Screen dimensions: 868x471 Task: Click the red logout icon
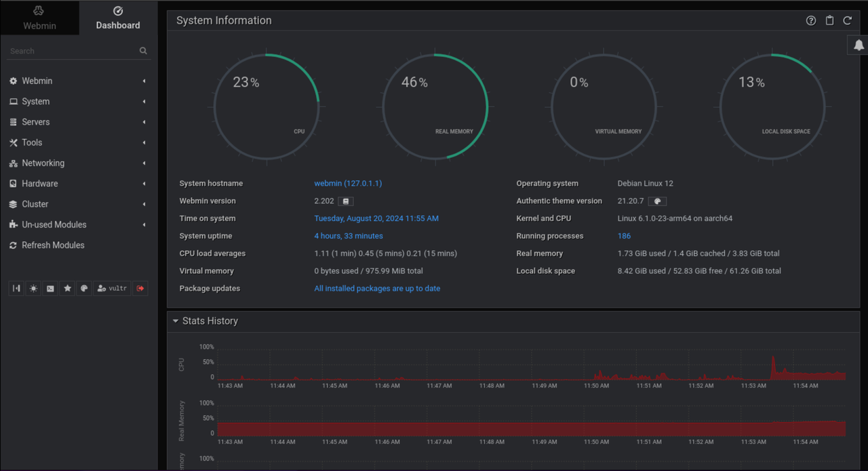click(x=140, y=289)
